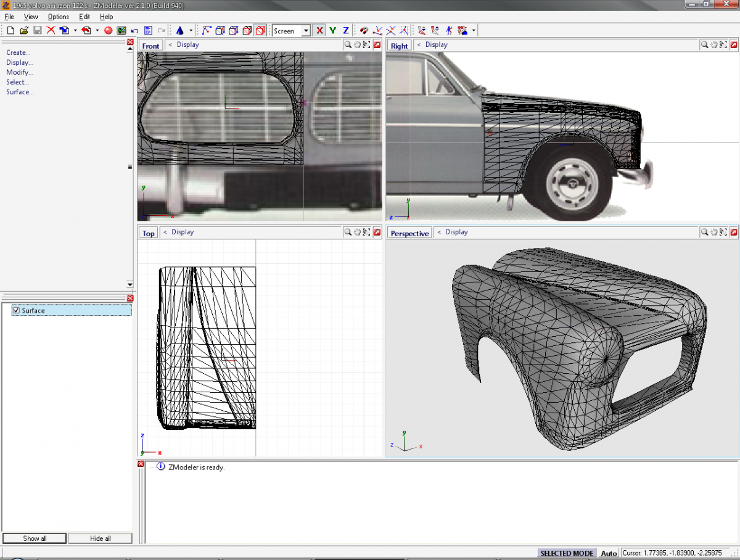740x560 pixels.
Task: Click the Hide all button
Action: tap(101, 538)
